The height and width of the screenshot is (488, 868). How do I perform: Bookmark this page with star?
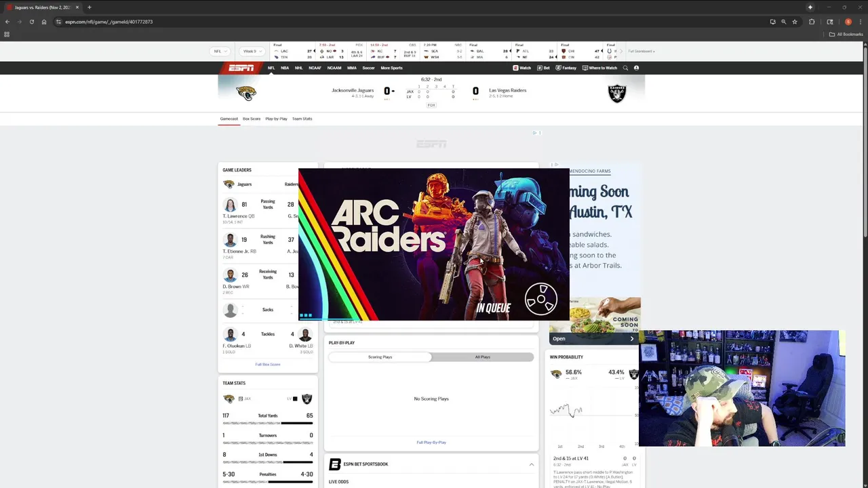point(795,22)
